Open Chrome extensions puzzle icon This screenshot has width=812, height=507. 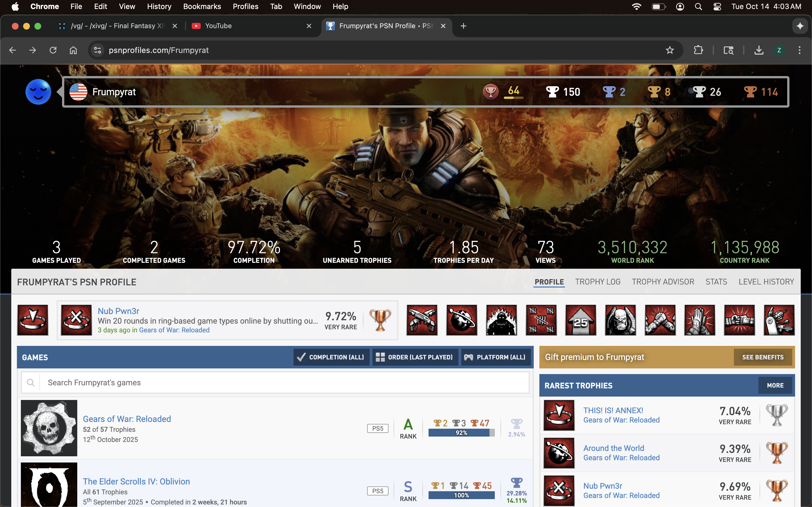click(698, 50)
